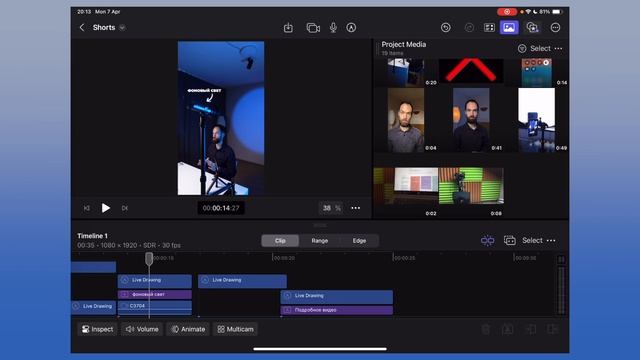Select the 0:08 green panels clip thumbnail
640x360 pixels.
[471, 186]
